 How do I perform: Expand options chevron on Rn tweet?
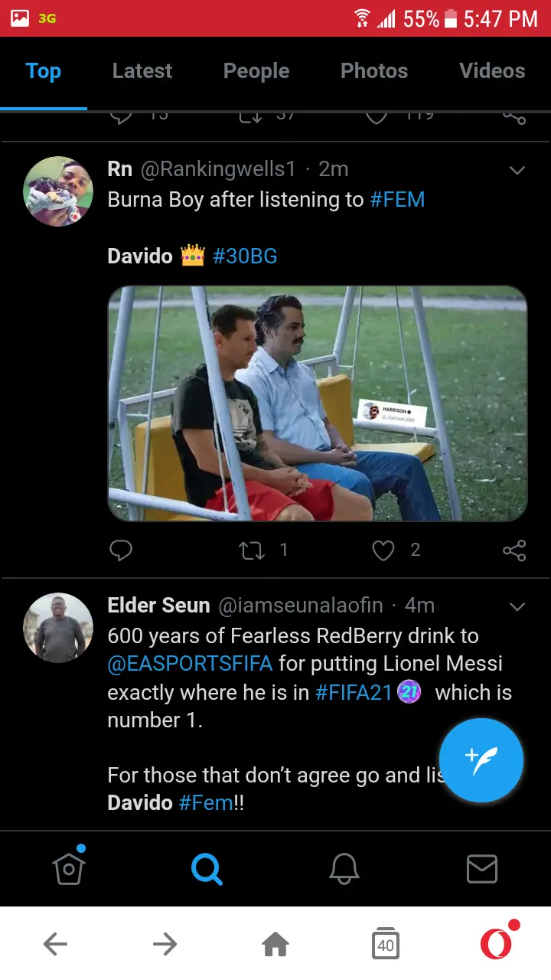517,170
